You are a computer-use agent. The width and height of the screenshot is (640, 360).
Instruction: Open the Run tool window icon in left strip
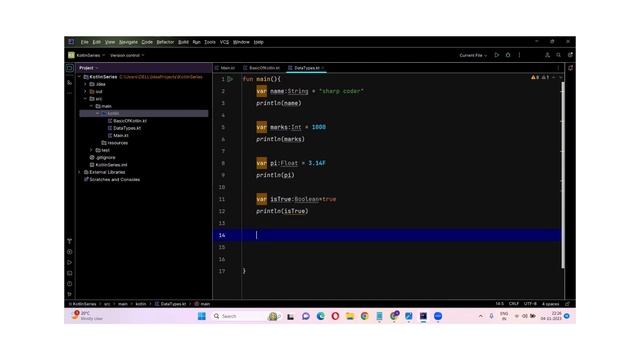coord(70,263)
